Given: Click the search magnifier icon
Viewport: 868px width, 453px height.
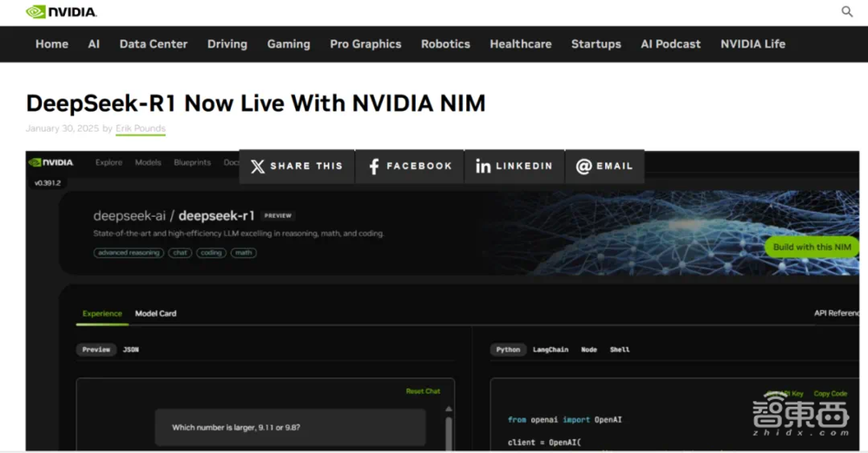Looking at the screenshot, I should coord(847,11).
